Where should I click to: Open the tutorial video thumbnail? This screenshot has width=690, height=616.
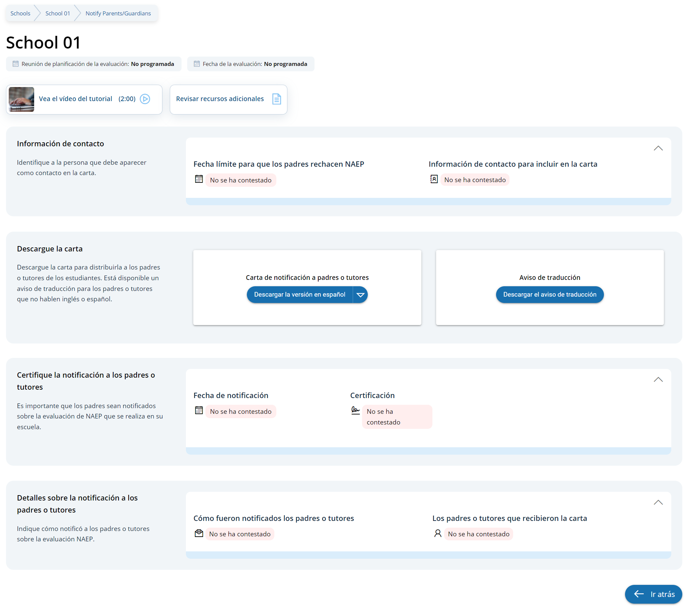(21, 99)
